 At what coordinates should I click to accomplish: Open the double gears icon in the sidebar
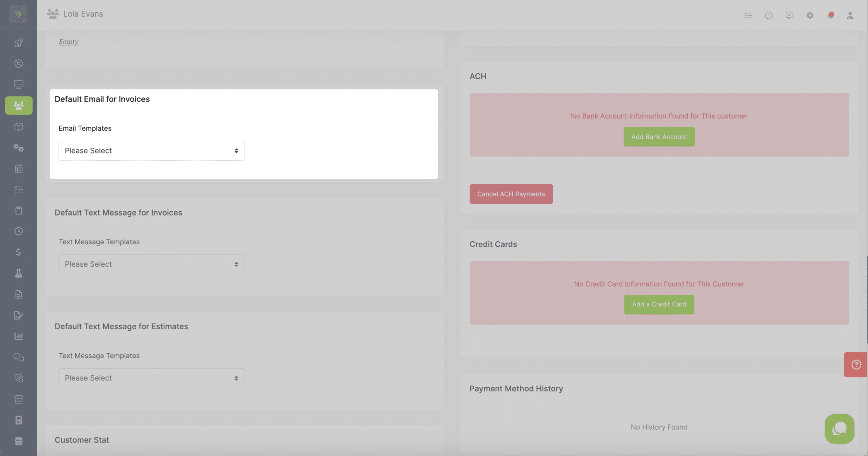coord(19,148)
